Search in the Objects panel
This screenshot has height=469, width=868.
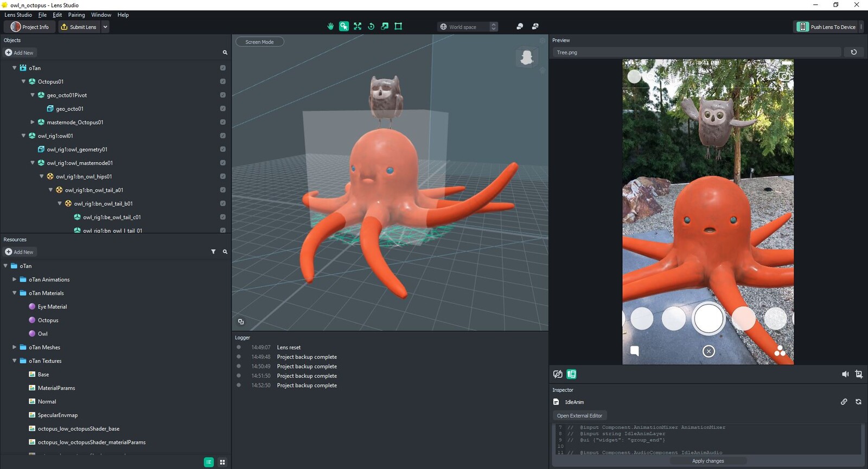pos(225,53)
